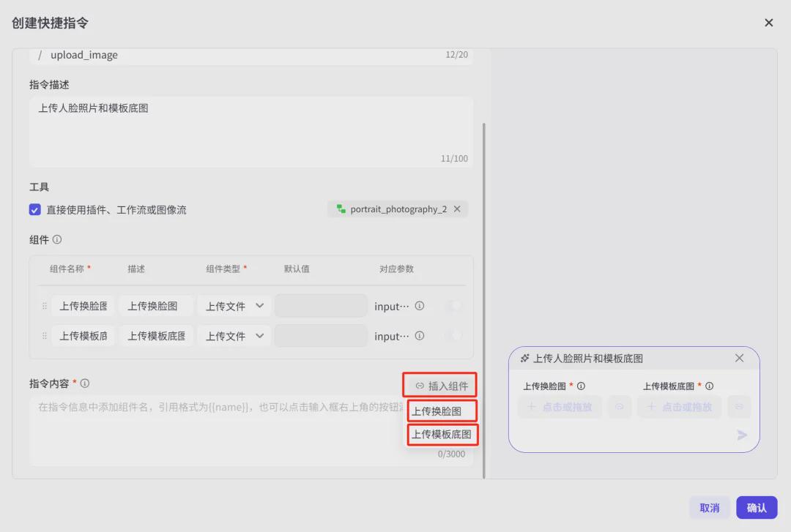Click the info icon next to 指令内容
The width and height of the screenshot is (791, 532).
(x=86, y=383)
